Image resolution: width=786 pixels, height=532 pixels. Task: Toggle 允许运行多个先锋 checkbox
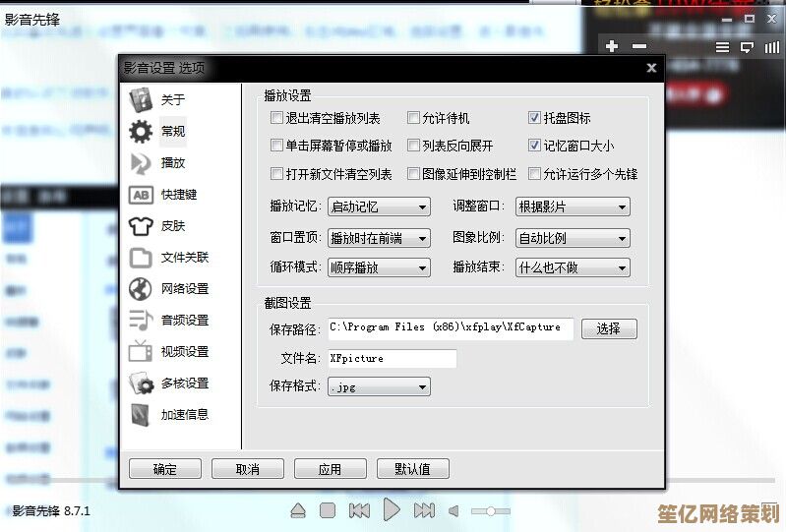[535, 174]
